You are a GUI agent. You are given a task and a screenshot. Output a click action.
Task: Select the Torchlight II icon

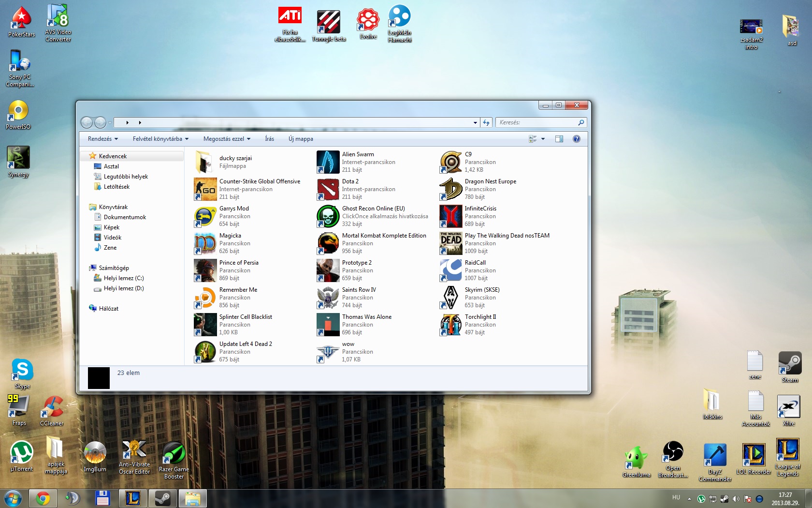pyautogui.click(x=450, y=325)
